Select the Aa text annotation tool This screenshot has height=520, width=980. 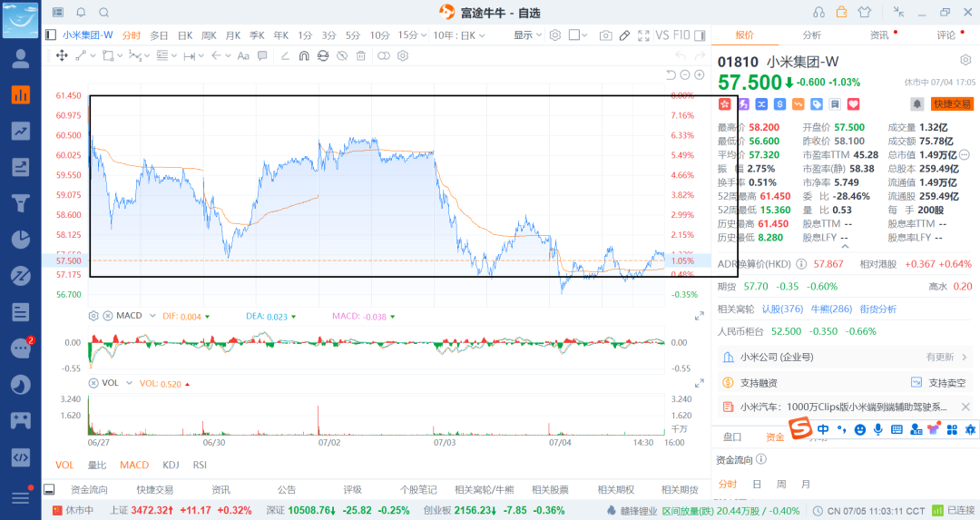tap(243, 55)
